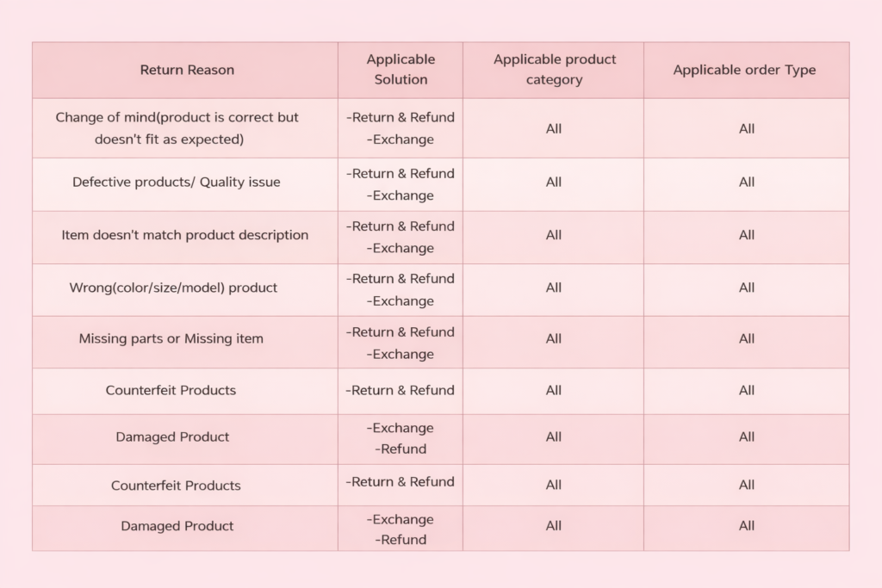Select the solution cell for Defective products row
The width and height of the screenshot is (882, 588).
point(401,184)
